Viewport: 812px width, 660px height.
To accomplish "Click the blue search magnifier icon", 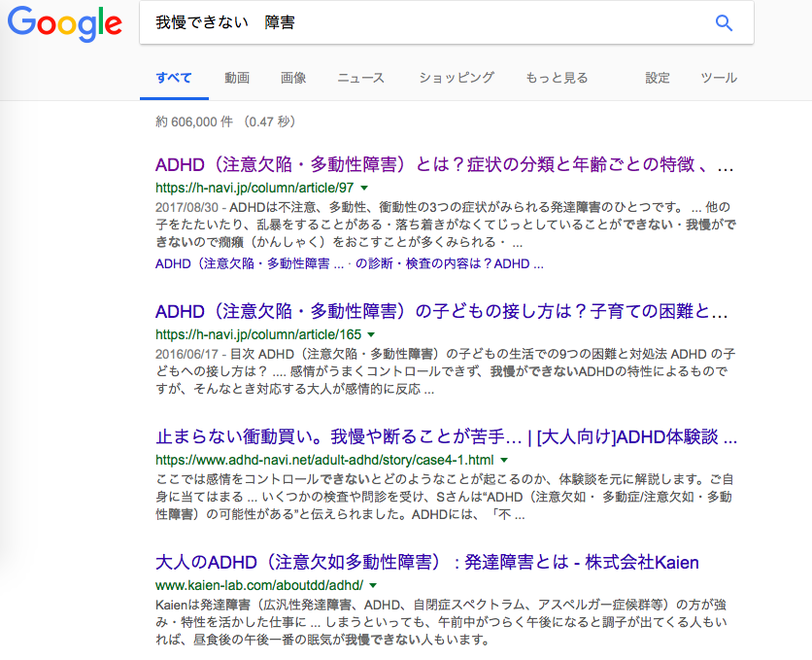I will (724, 22).
